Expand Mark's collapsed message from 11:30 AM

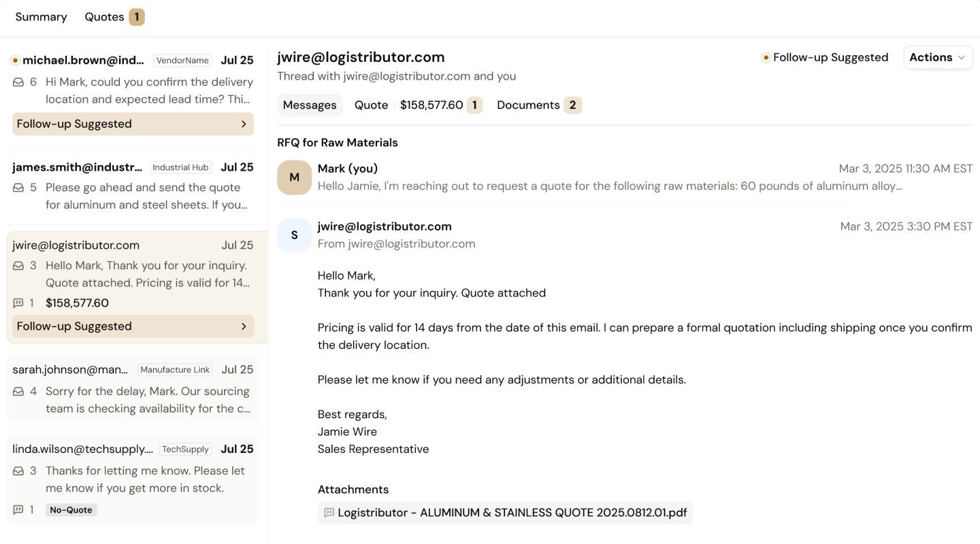tap(609, 186)
